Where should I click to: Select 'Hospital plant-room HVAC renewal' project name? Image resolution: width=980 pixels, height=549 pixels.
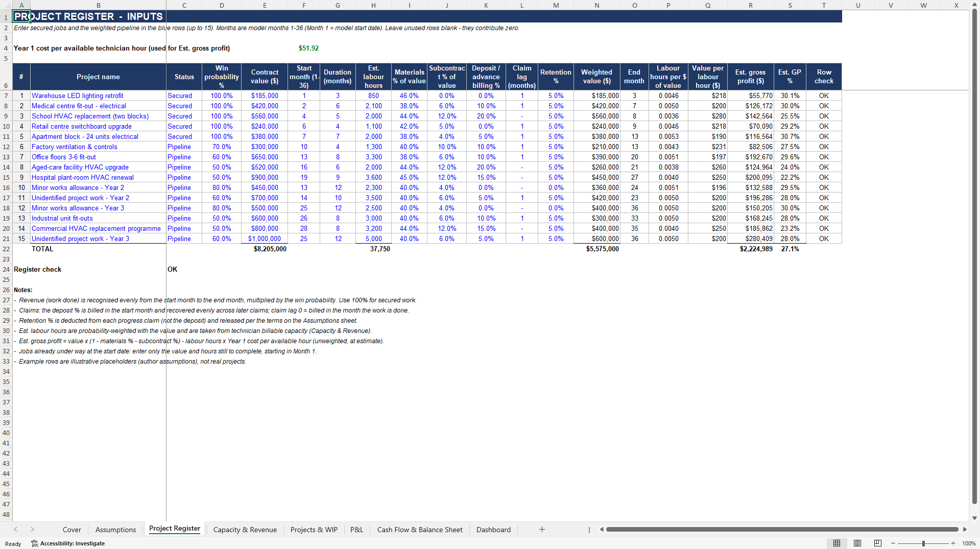98,177
